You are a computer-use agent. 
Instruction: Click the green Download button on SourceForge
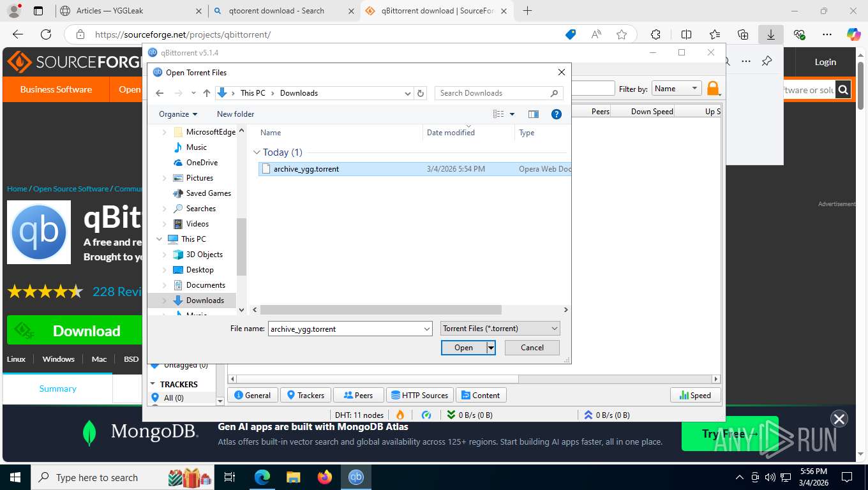tap(75, 330)
